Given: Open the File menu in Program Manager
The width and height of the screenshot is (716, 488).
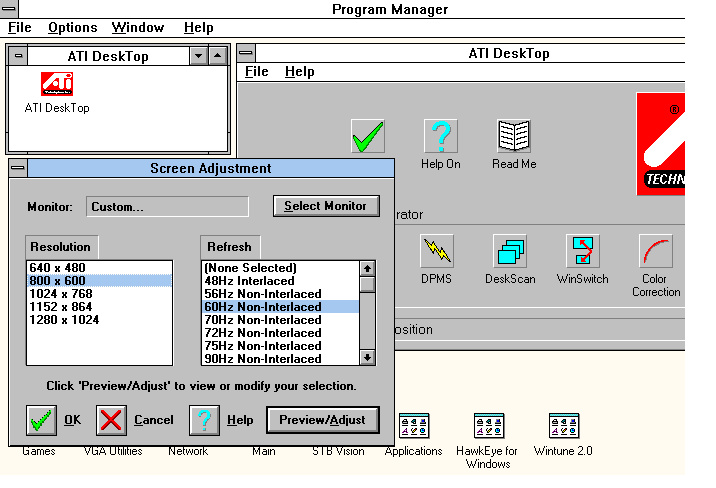Looking at the screenshot, I should (x=20, y=27).
